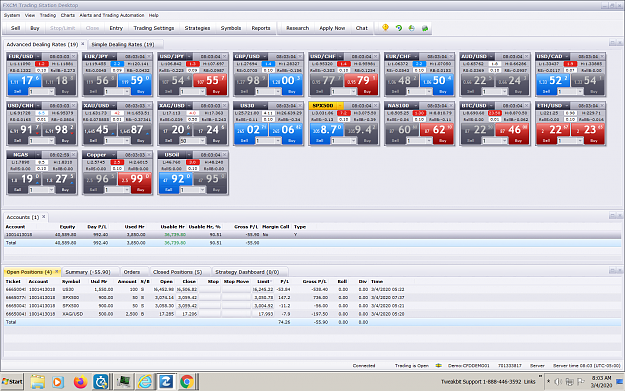625x391 pixels.
Task: Open Trading Settings from toolbar
Action: point(154,28)
